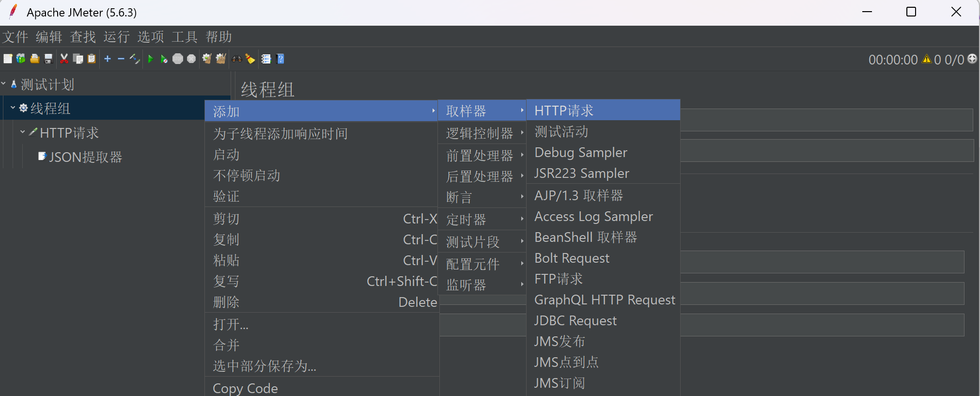Expand all nodes with the plus icon
Viewport: 980px width, 396px height.
[108, 59]
